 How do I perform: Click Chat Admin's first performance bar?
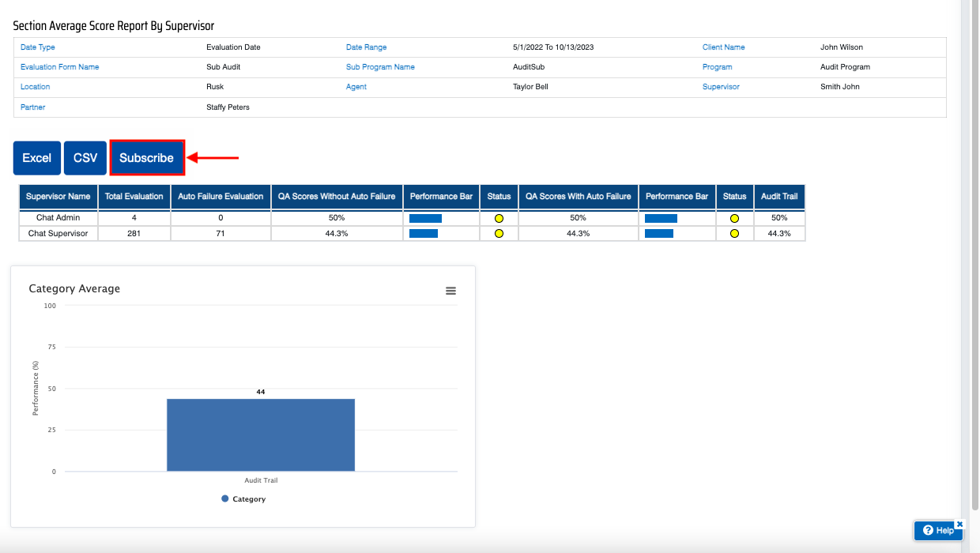pyautogui.click(x=425, y=218)
